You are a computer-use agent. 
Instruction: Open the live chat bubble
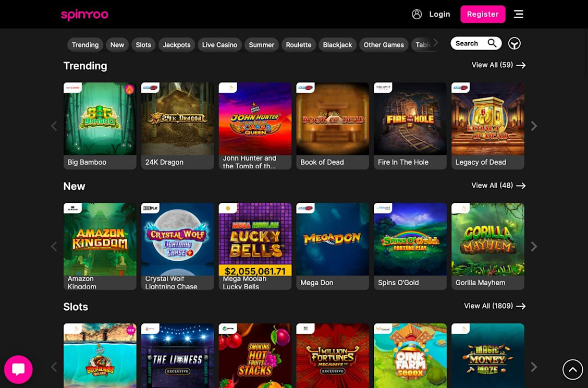[x=18, y=369]
